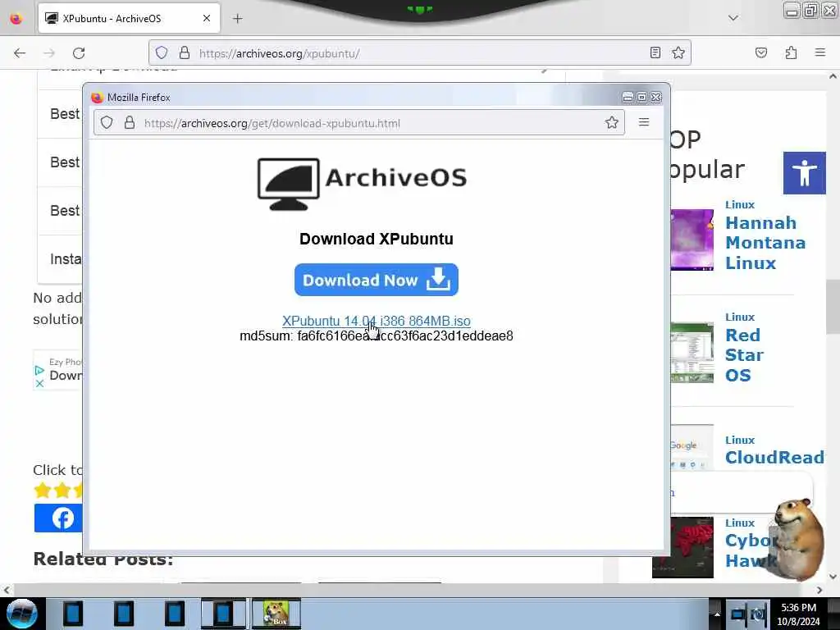Screen dimensions: 840x630
Task: Open the CyborgHawk thumbnail
Action: tap(682, 547)
